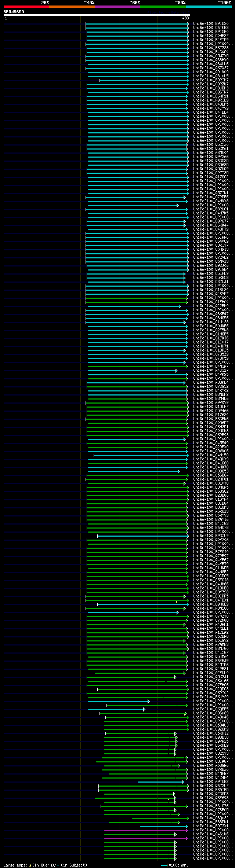Select UniRef100_B4MM71 hit
235x868 pixels.
(211, 346)
